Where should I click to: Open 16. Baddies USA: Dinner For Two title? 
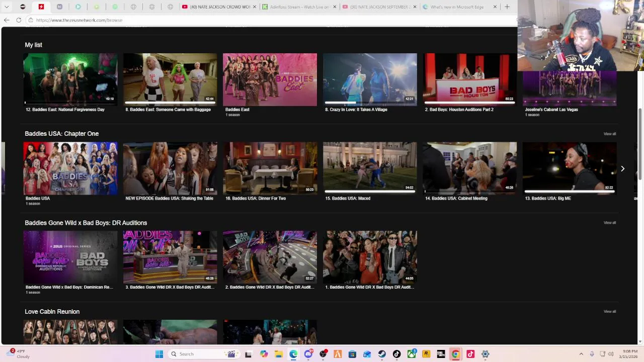point(256,199)
